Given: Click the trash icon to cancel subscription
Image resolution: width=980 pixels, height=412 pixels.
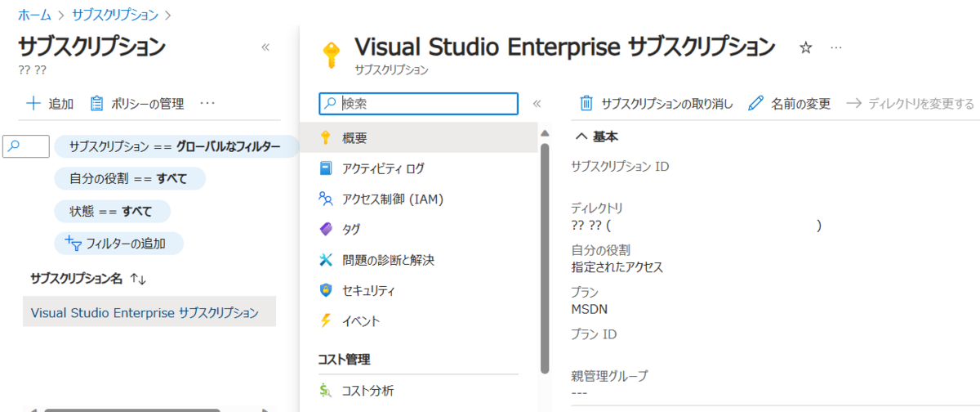Looking at the screenshot, I should coord(586,103).
